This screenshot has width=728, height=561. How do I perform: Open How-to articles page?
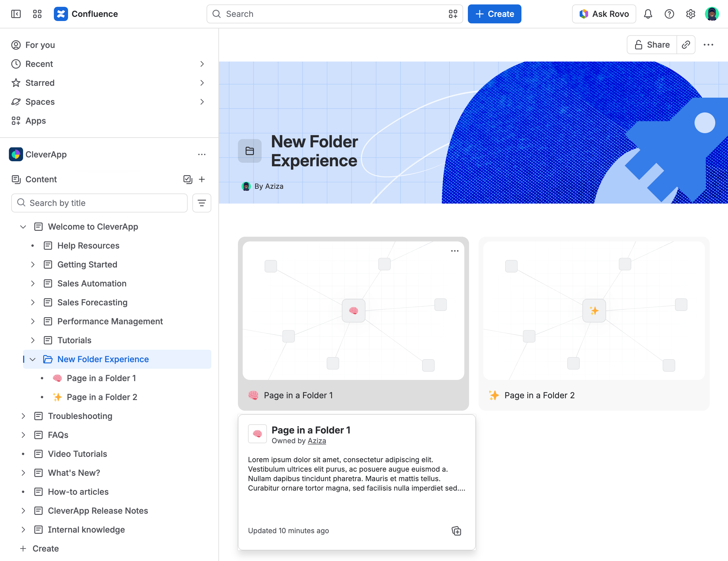pos(78,492)
